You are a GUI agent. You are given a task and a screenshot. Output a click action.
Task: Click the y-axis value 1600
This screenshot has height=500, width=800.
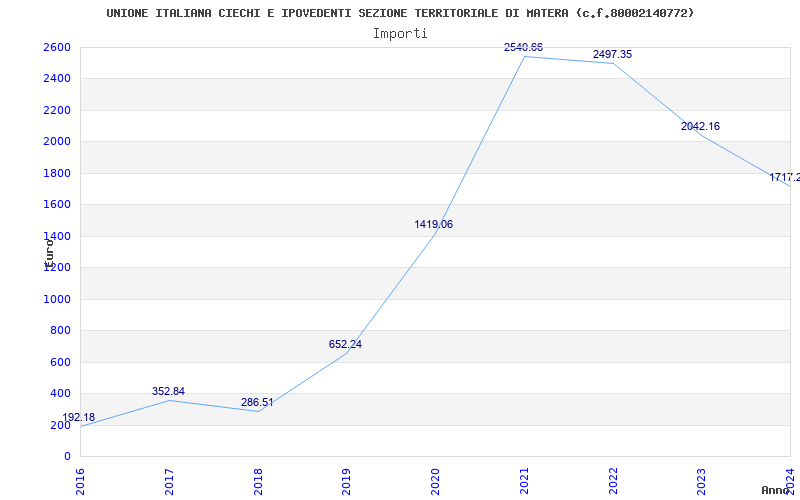coord(57,205)
